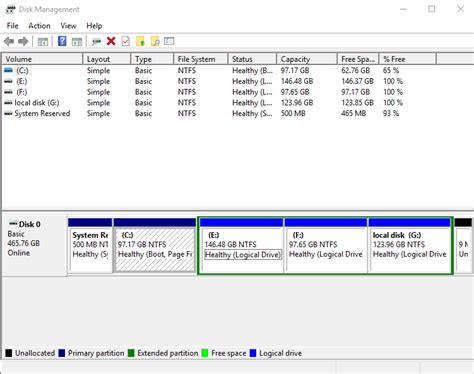Image resolution: width=474 pixels, height=374 pixels.
Task: Click the yellow folder with green arrow icon
Action: pyautogui.click(x=140, y=41)
